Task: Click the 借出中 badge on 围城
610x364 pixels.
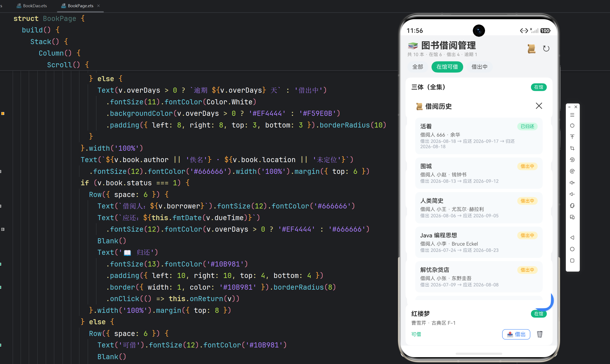Action: (x=527, y=166)
